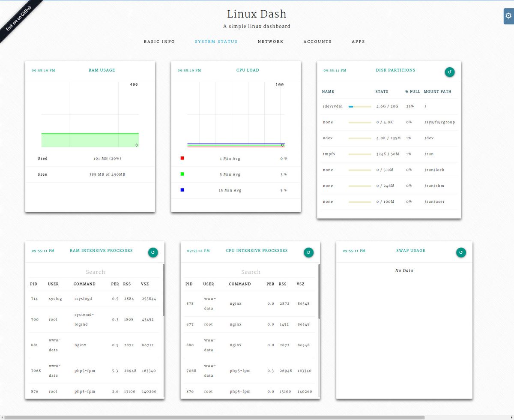The image size is (514, 420).
Task: Click the CPU Load widget title
Action: [x=248, y=70]
